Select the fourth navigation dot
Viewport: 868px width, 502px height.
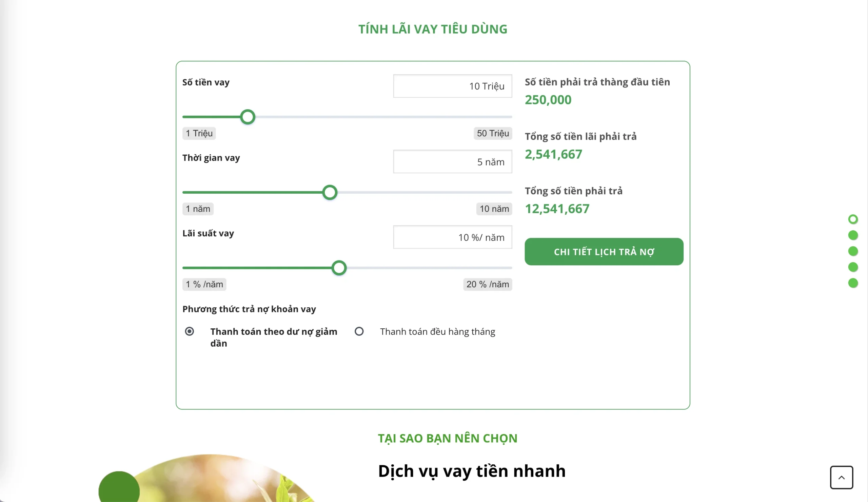(x=853, y=267)
